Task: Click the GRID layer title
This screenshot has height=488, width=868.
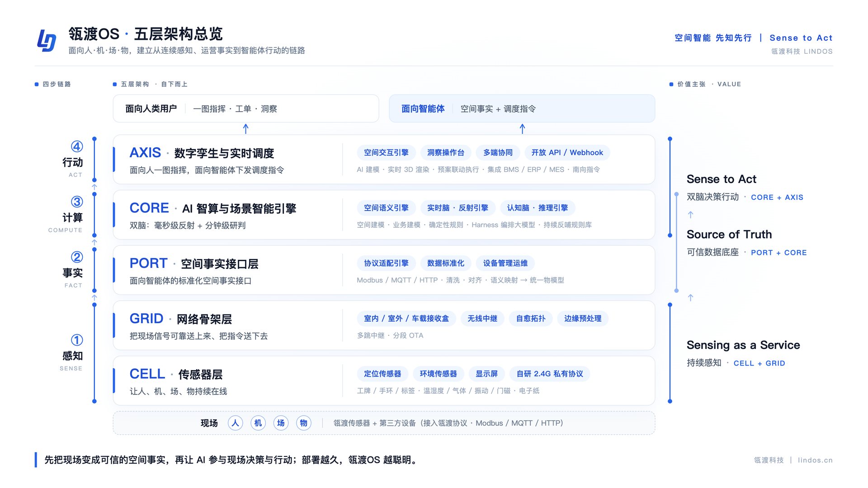Action: tap(181, 319)
